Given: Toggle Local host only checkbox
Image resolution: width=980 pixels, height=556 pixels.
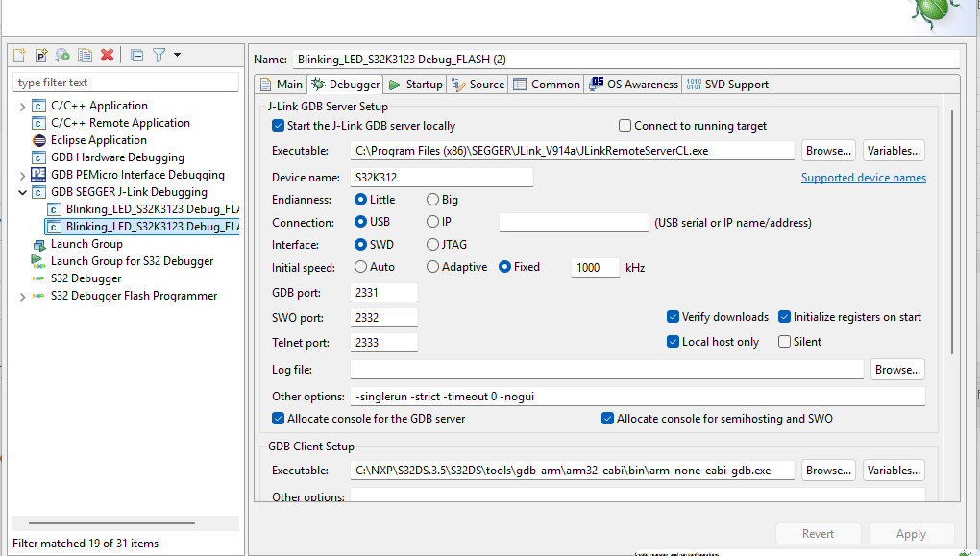Looking at the screenshot, I should [x=674, y=342].
